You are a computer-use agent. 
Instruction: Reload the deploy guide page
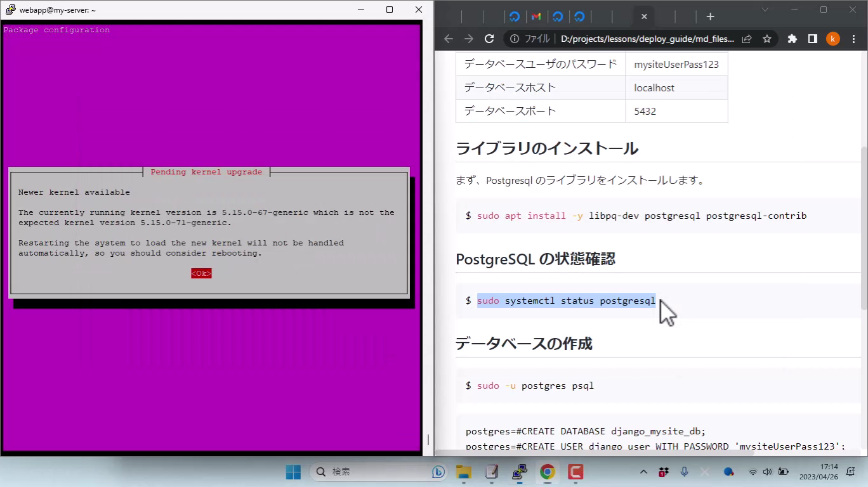click(x=489, y=39)
